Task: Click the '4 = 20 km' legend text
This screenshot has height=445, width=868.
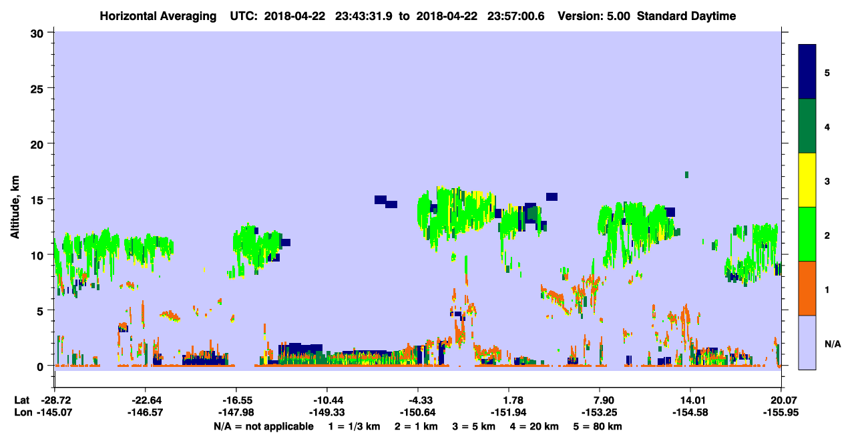Action: tap(536, 426)
